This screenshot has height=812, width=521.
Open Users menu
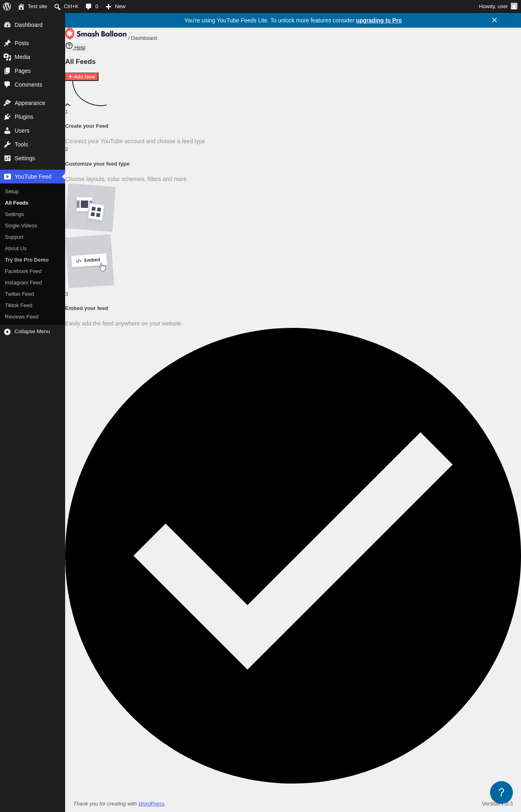pos(33,131)
